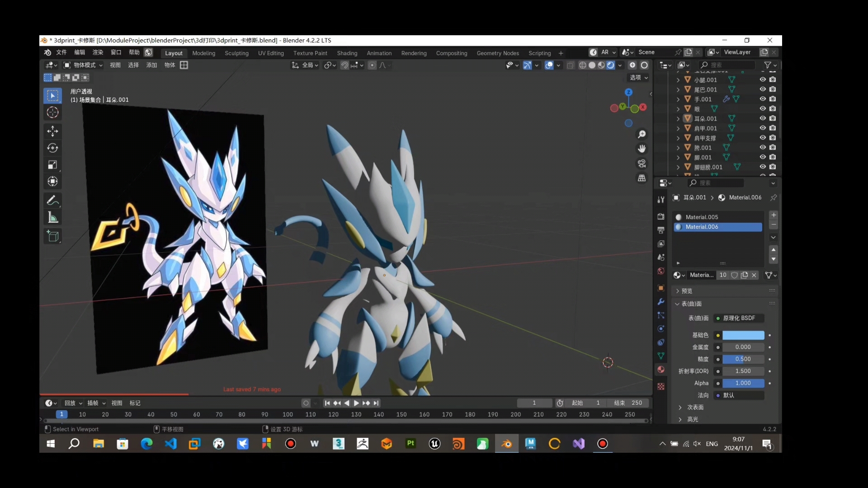868x488 pixels.
Task: Choose the Measure tool
Action: click(x=53, y=218)
